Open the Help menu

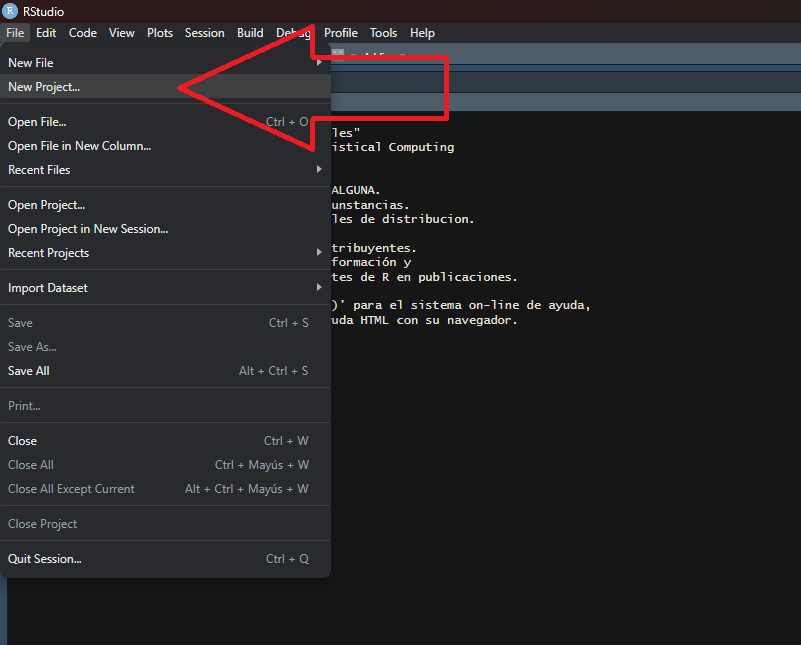(422, 33)
